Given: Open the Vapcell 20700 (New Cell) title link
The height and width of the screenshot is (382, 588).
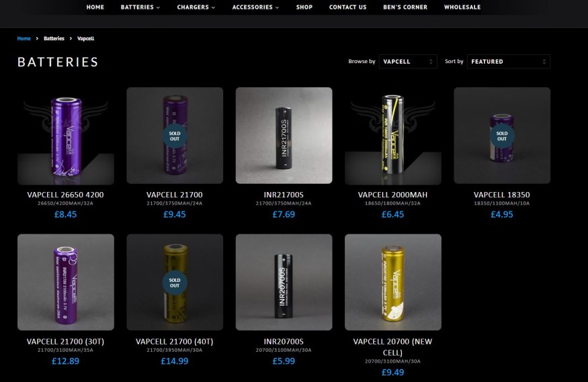Looking at the screenshot, I should (x=392, y=347).
